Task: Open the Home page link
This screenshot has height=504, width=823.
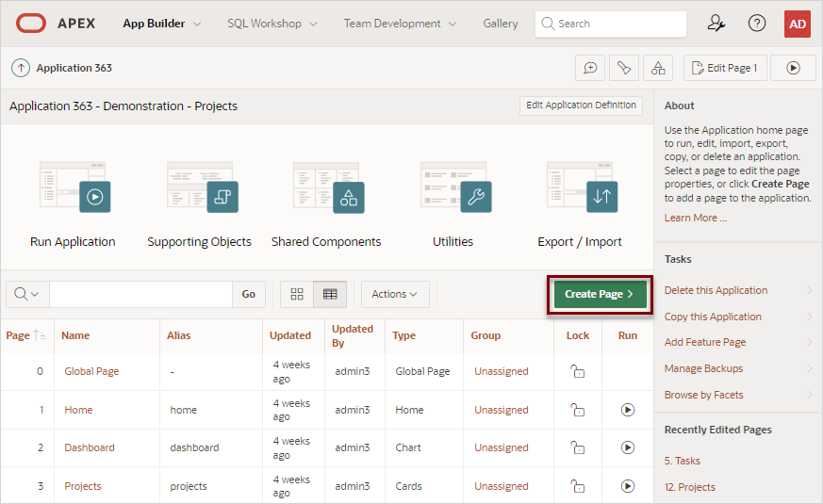Action: click(x=78, y=410)
